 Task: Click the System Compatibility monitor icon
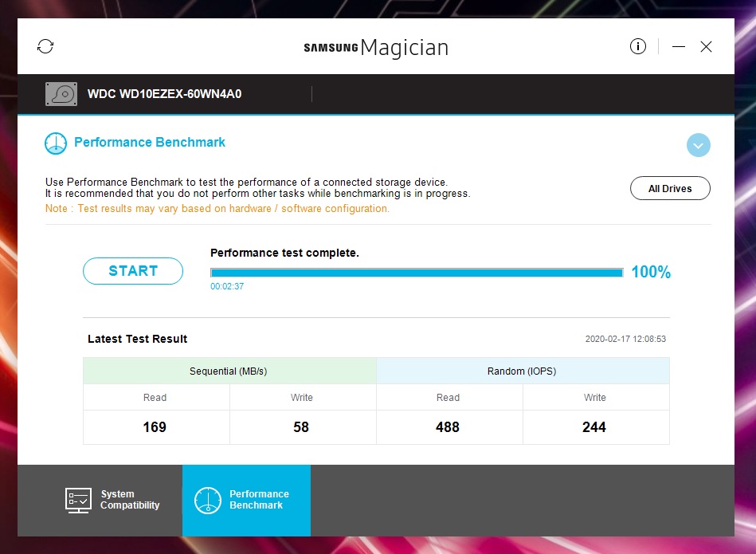pos(78,500)
